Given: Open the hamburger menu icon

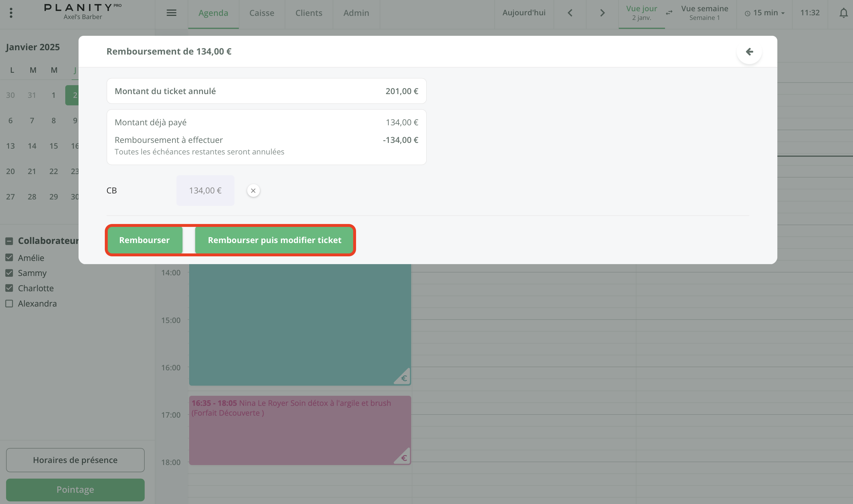Looking at the screenshot, I should tap(171, 13).
